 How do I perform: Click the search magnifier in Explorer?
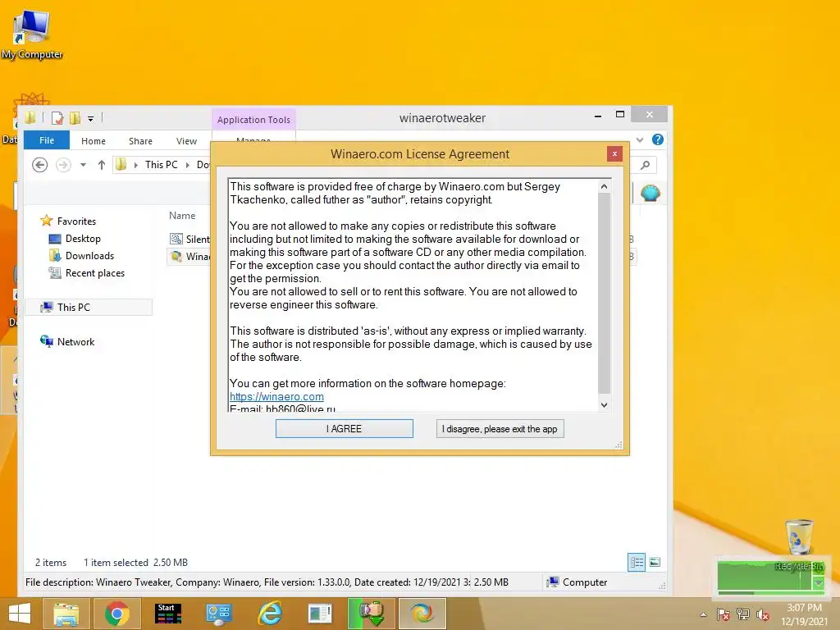pyautogui.click(x=646, y=165)
